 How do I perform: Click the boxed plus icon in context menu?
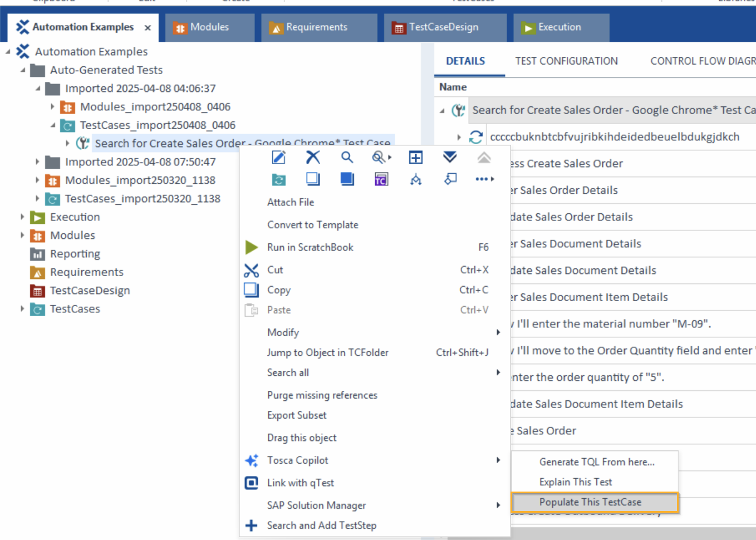tap(415, 158)
